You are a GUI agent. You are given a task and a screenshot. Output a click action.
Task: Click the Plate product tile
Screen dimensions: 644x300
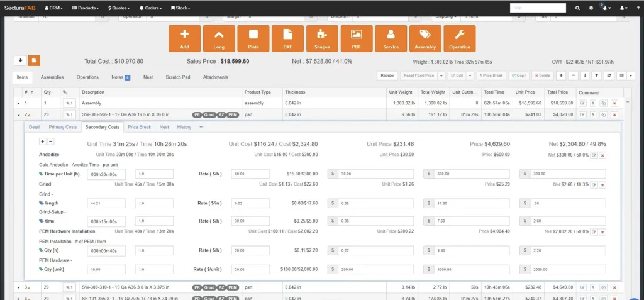click(253, 38)
